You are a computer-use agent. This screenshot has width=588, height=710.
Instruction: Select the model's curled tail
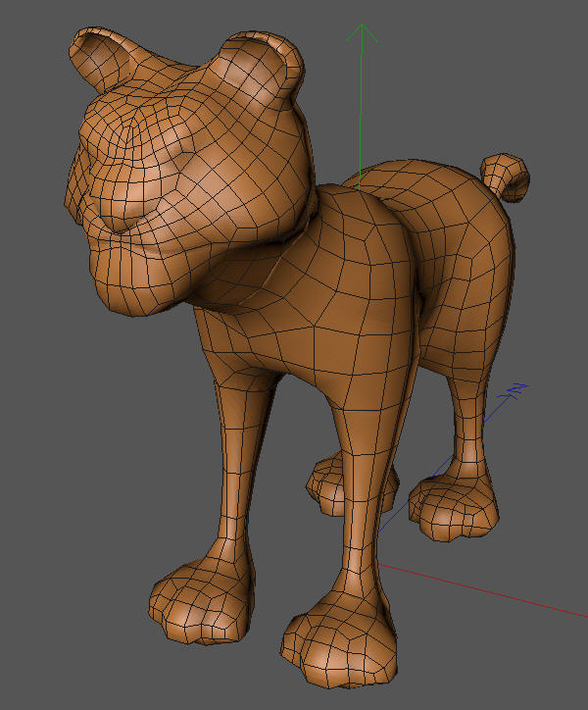[505, 177]
